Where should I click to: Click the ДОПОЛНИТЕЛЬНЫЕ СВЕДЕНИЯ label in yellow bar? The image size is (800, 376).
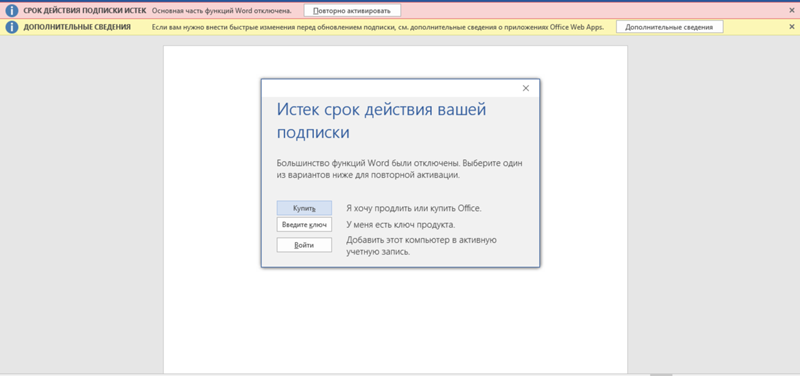pos(77,27)
